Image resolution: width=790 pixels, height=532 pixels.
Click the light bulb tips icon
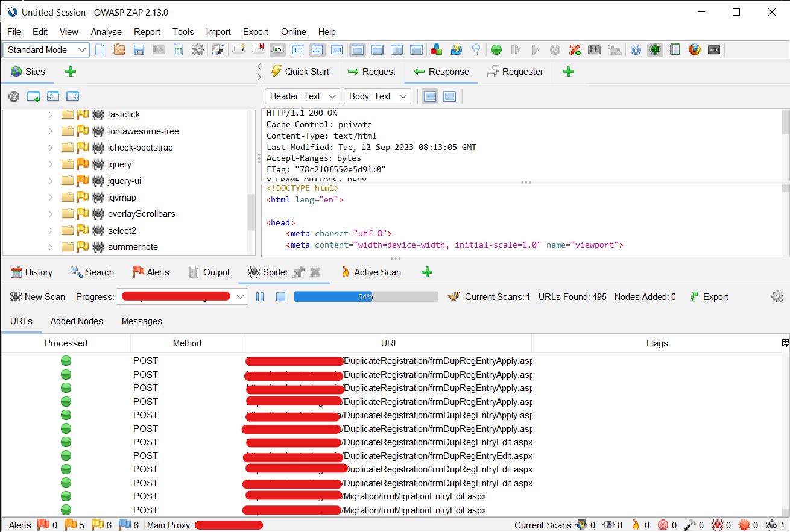tap(475, 50)
